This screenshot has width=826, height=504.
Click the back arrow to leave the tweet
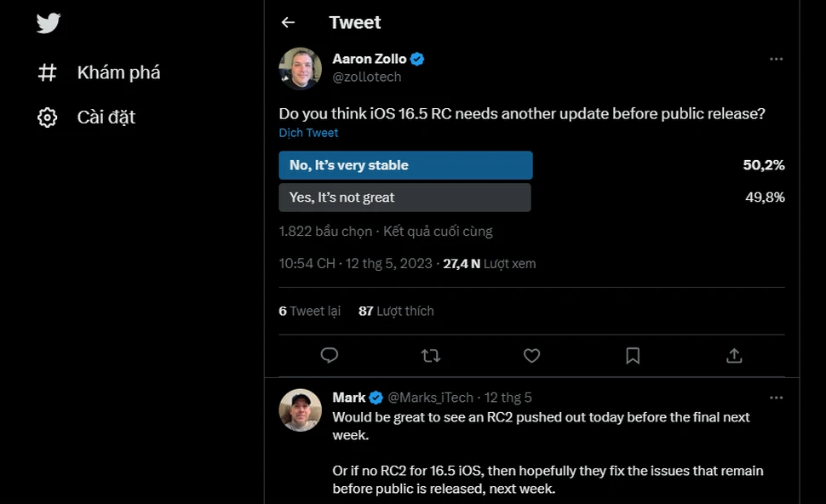click(288, 22)
